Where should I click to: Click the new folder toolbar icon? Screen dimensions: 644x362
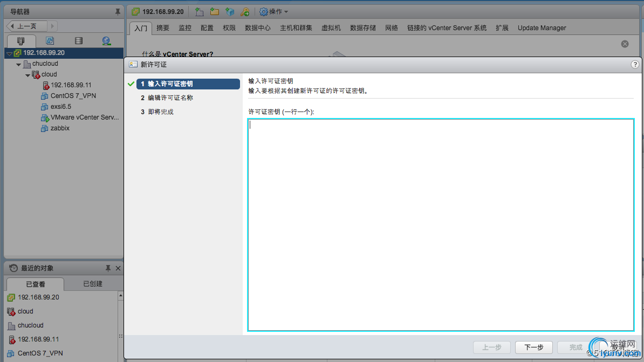tap(214, 12)
